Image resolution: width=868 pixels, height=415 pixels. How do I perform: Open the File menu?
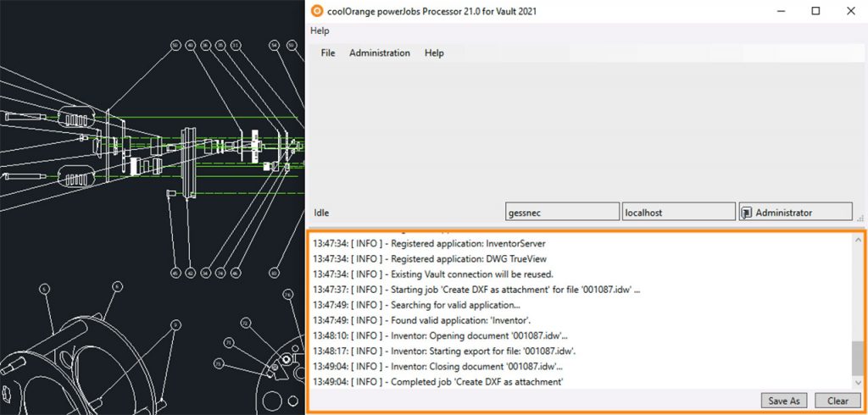pos(328,53)
